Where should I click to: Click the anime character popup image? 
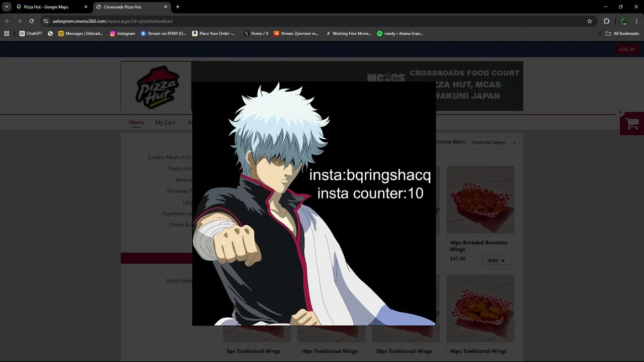pyautogui.click(x=313, y=204)
